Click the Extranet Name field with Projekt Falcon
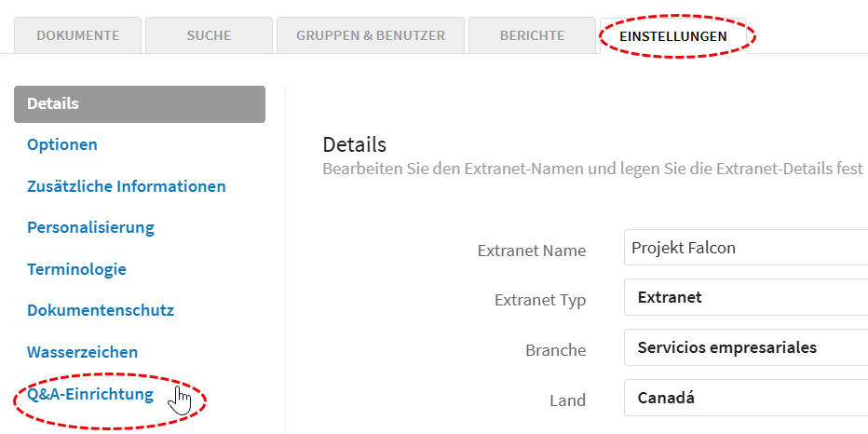Screen dimensions: 868x434 (746, 248)
